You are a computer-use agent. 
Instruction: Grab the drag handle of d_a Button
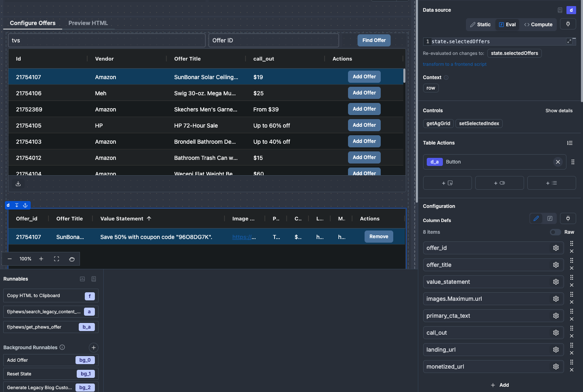pos(573,162)
